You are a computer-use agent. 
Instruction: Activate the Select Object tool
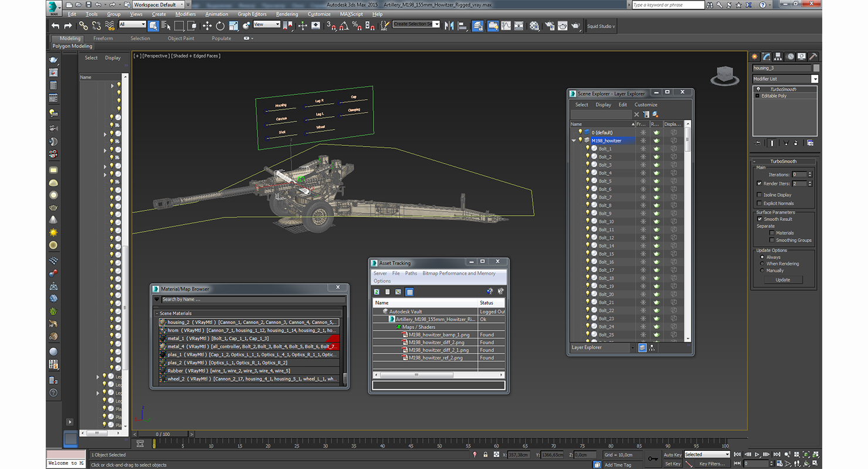tap(153, 26)
